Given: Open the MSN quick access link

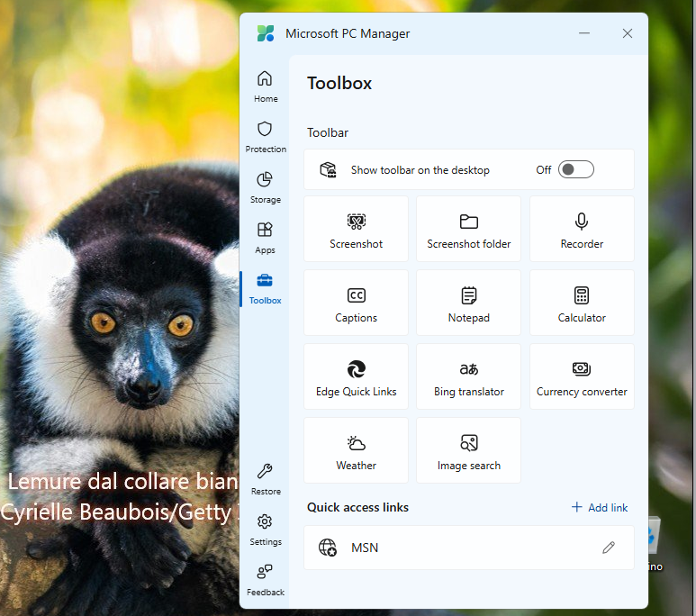Looking at the screenshot, I should coord(469,548).
